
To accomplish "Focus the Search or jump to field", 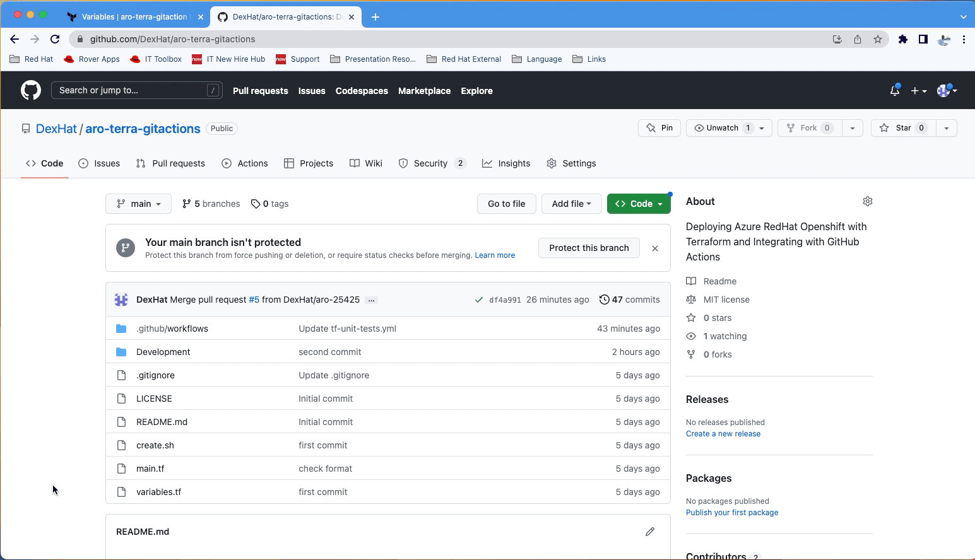I will (137, 90).
